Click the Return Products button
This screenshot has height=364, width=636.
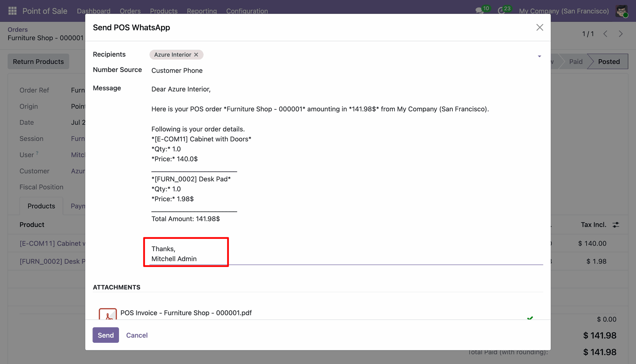point(38,62)
